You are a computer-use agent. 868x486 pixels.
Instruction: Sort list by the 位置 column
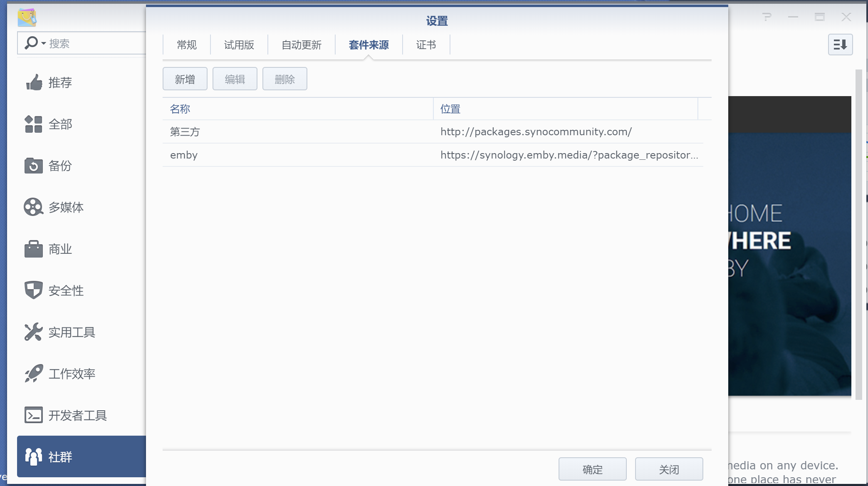pos(450,109)
